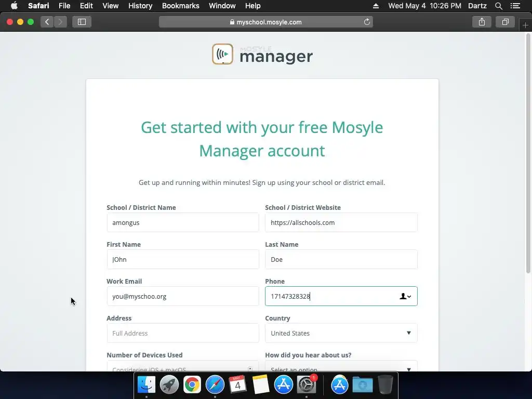532x399 pixels.
Task: Show all tabs overview button
Action: point(505,22)
